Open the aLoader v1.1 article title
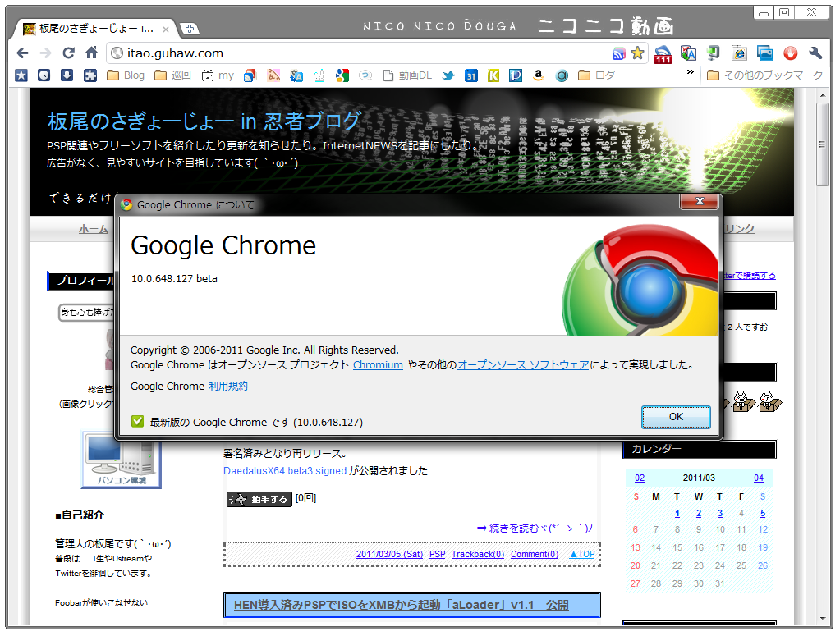 point(402,606)
